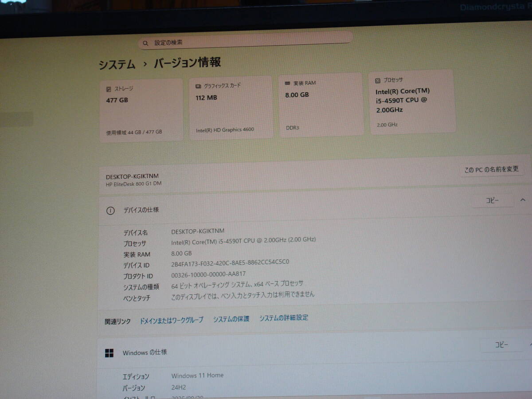Image resolution: width=532 pixels, height=399 pixels.
Task: Select the システムの種類 value text
Action: [237, 284]
